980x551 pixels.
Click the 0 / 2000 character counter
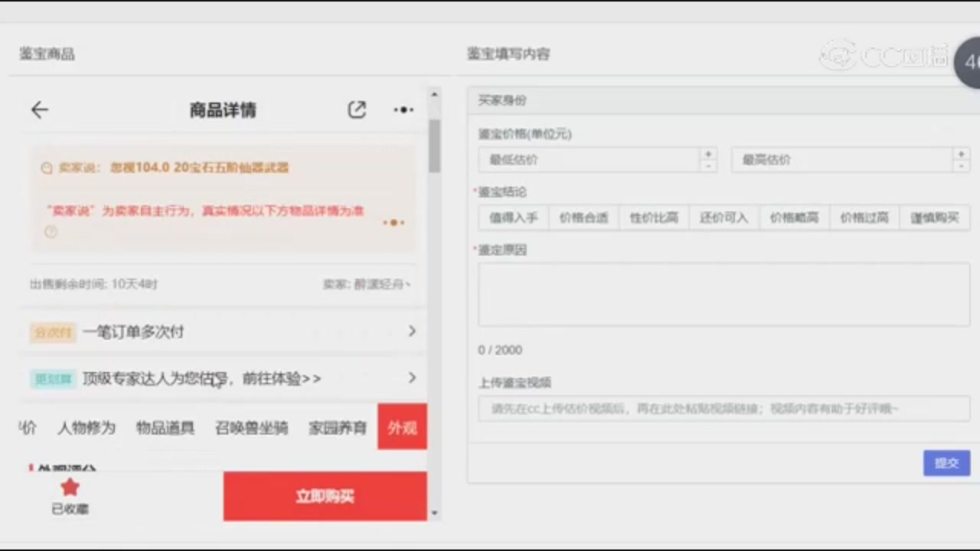(500, 350)
